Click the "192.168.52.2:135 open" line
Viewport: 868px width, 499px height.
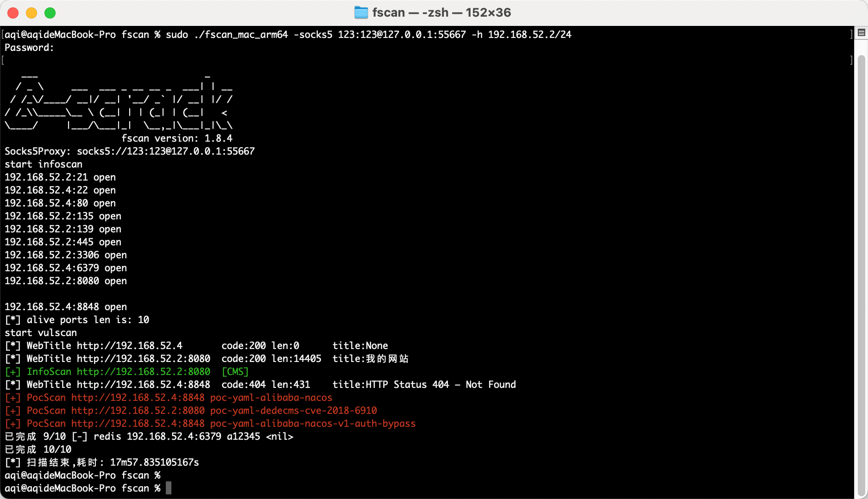63,216
